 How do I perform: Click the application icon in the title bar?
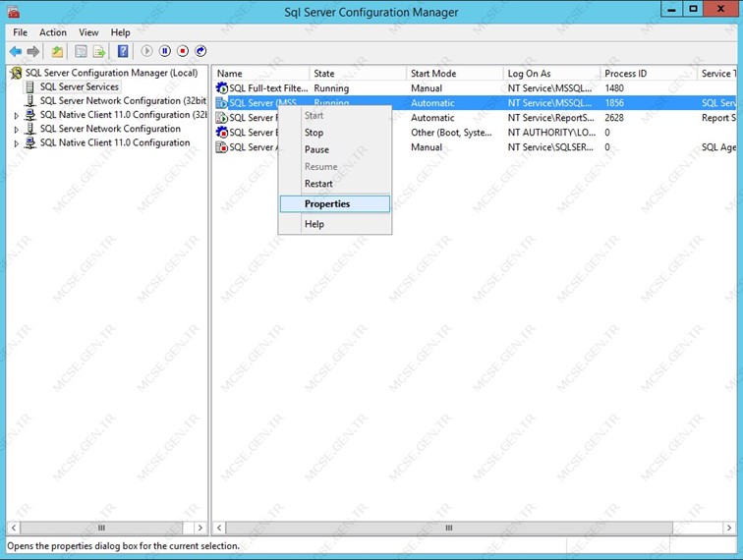(14, 12)
